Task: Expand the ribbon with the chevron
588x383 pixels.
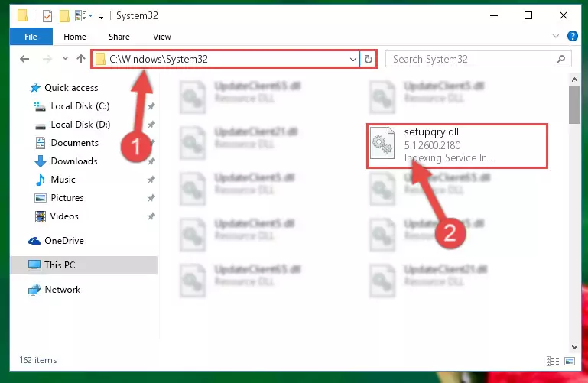Action: [556, 36]
